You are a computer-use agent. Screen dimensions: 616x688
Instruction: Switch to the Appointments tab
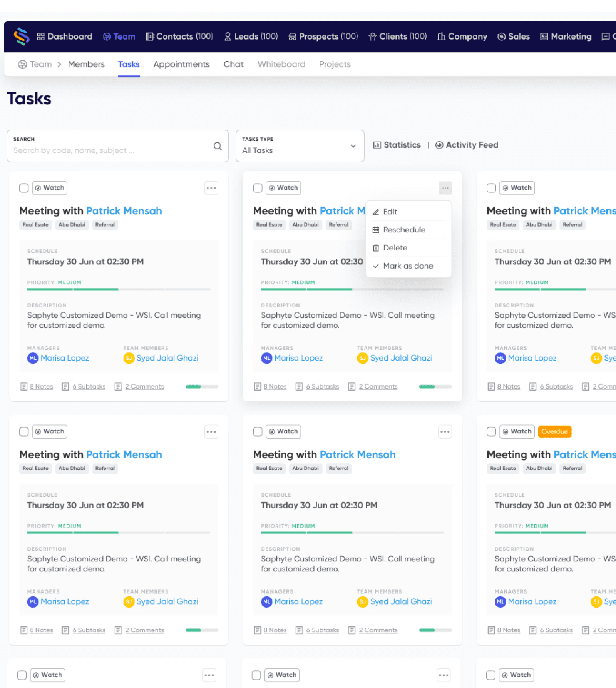[x=181, y=64]
